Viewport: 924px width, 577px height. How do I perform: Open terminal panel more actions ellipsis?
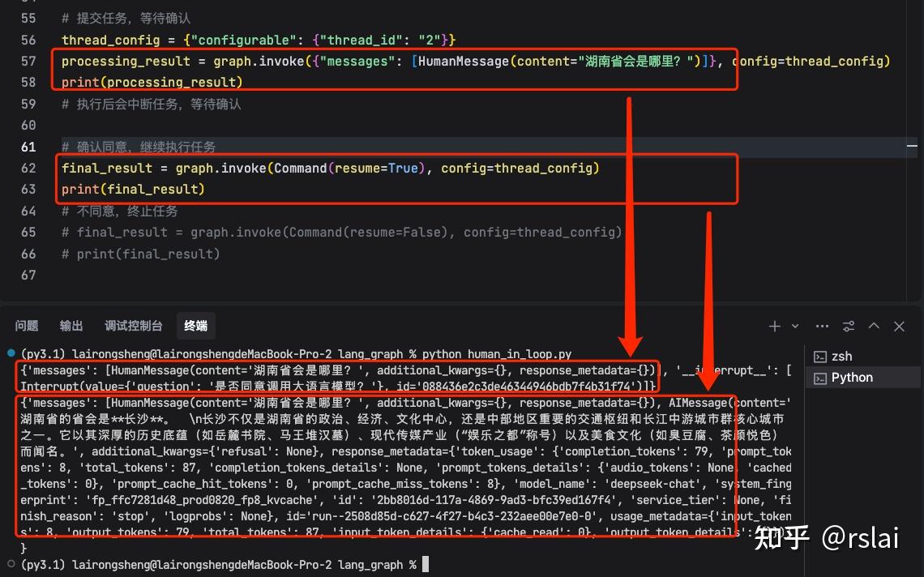822,326
